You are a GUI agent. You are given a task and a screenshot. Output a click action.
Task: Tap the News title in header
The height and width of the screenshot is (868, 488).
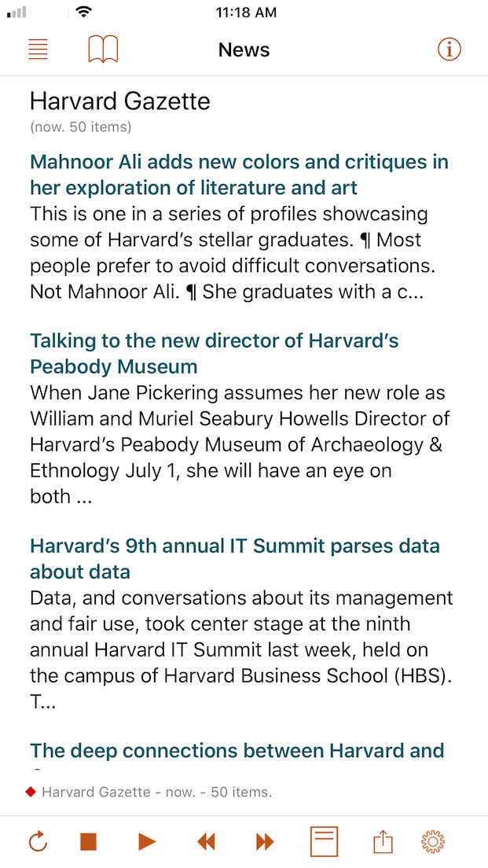tap(244, 50)
